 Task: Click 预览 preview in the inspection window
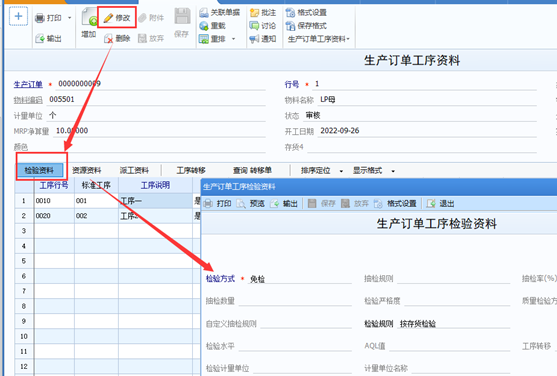(251, 204)
